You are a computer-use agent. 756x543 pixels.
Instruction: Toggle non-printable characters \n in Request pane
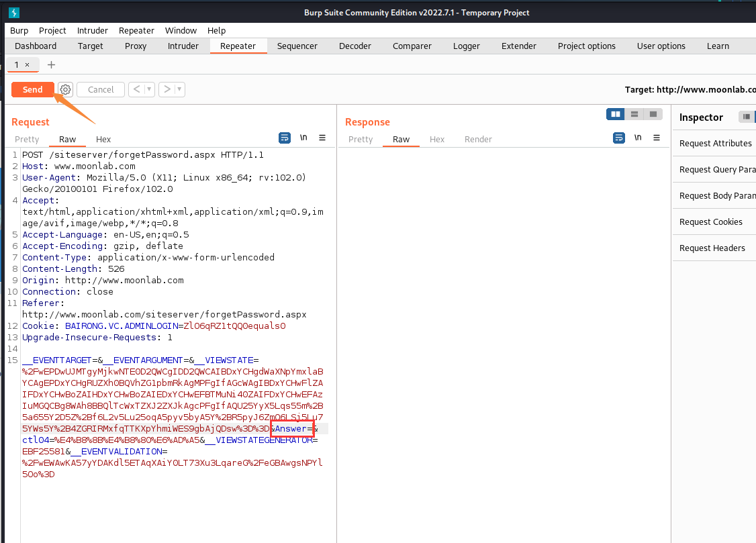pyautogui.click(x=303, y=138)
